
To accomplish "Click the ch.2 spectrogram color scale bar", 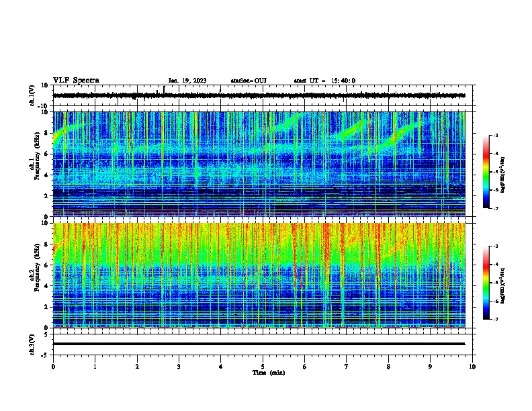I will click(x=486, y=283).
